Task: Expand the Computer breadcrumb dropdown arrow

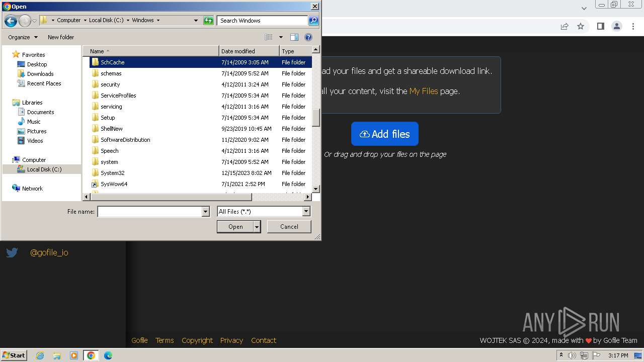Action: click(85, 21)
